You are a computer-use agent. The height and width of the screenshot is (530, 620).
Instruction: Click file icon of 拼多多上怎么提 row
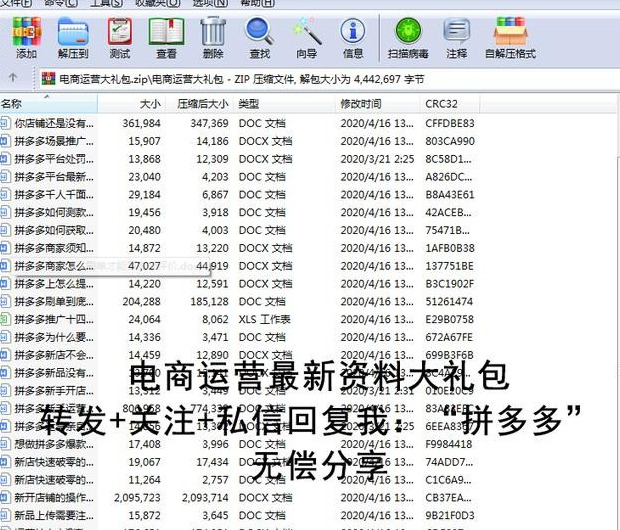tap(4, 284)
